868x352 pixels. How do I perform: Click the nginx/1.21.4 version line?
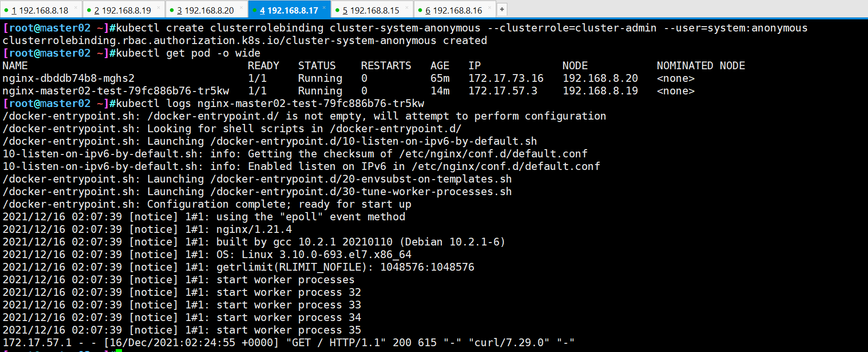pos(147,230)
